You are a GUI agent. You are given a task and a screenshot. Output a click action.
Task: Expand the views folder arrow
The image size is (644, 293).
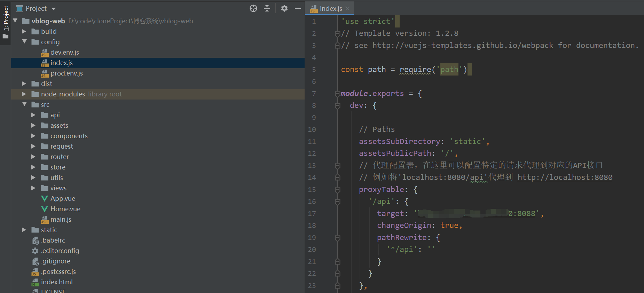tap(33, 188)
